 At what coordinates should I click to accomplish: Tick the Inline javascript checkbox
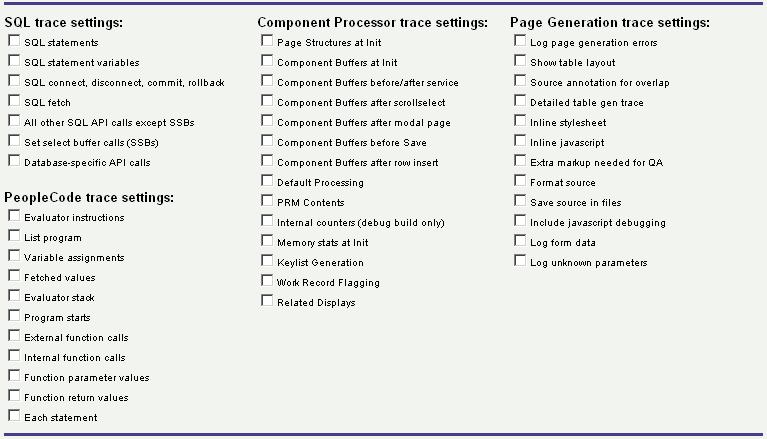520,141
